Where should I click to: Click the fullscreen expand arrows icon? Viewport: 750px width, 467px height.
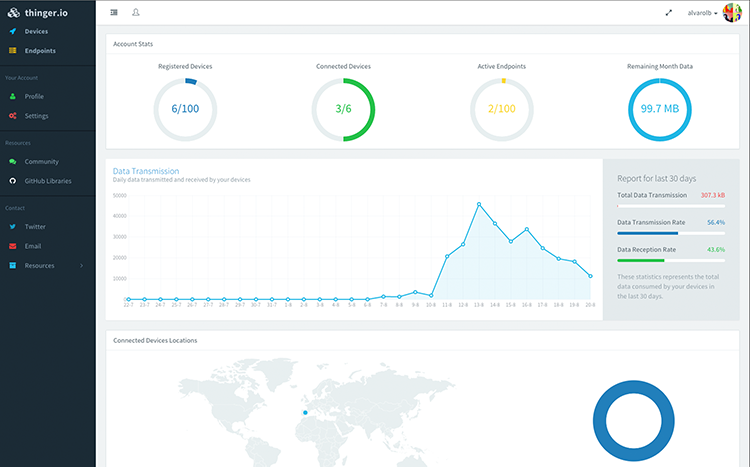(x=669, y=13)
